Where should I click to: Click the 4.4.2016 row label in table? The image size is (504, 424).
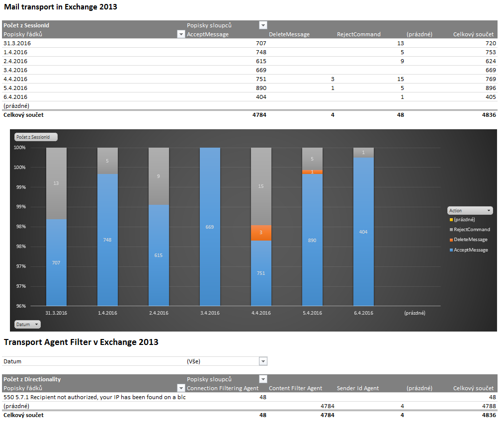[x=15, y=79]
